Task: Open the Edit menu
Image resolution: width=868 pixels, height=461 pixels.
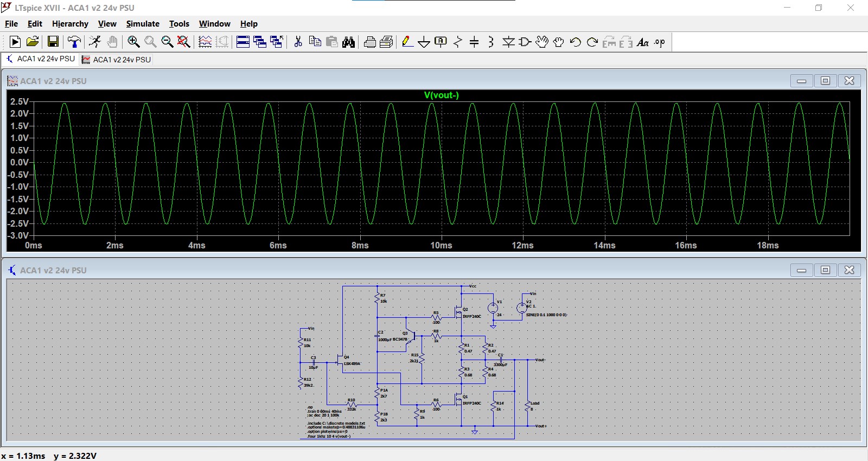Action: 35,24
